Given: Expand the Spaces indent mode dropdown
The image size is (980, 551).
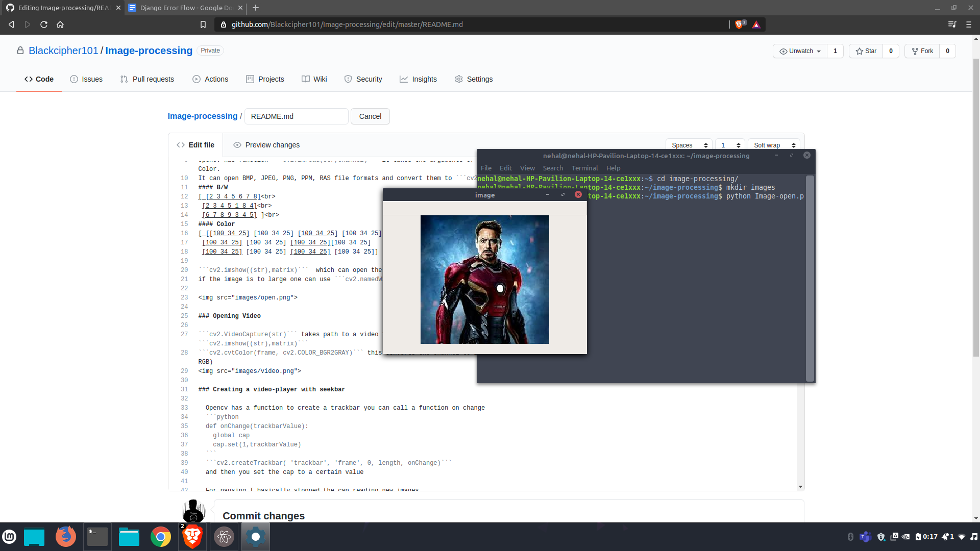Looking at the screenshot, I should [689, 145].
